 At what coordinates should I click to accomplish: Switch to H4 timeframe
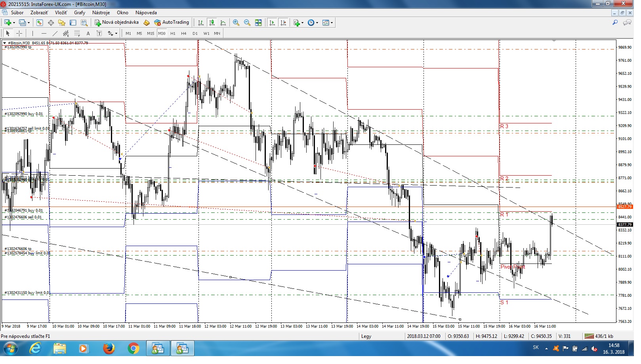(x=183, y=34)
